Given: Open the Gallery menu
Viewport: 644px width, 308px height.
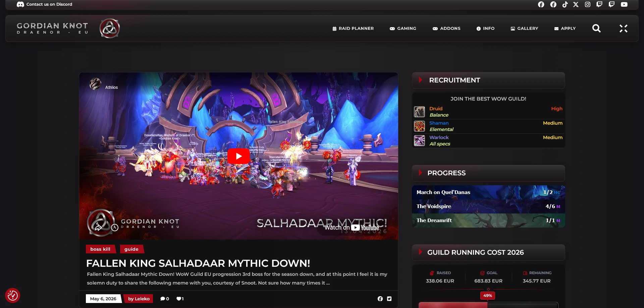Looking at the screenshot, I should coord(524,28).
